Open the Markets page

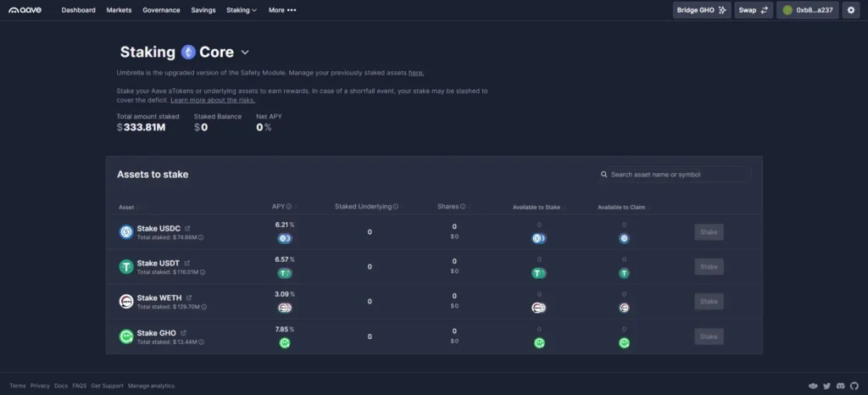coord(119,10)
